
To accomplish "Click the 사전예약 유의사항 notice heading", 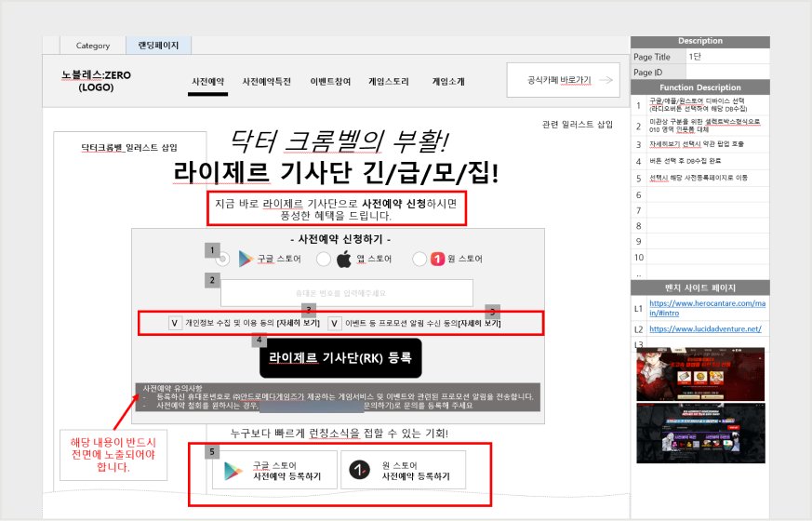I will click(x=172, y=387).
